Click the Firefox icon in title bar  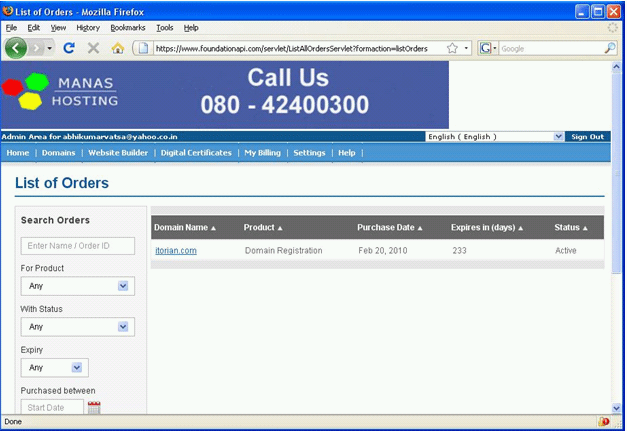point(8,11)
